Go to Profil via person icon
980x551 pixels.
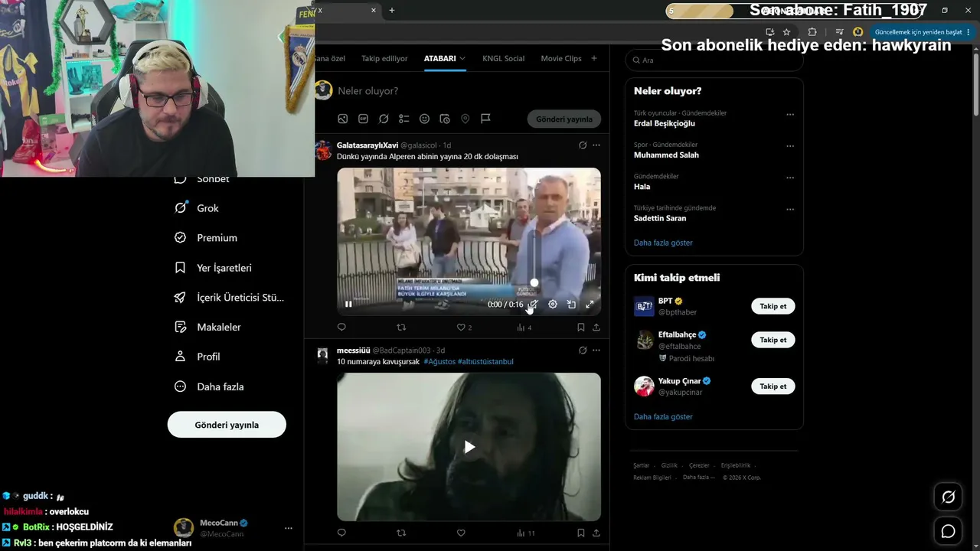click(x=181, y=357)
